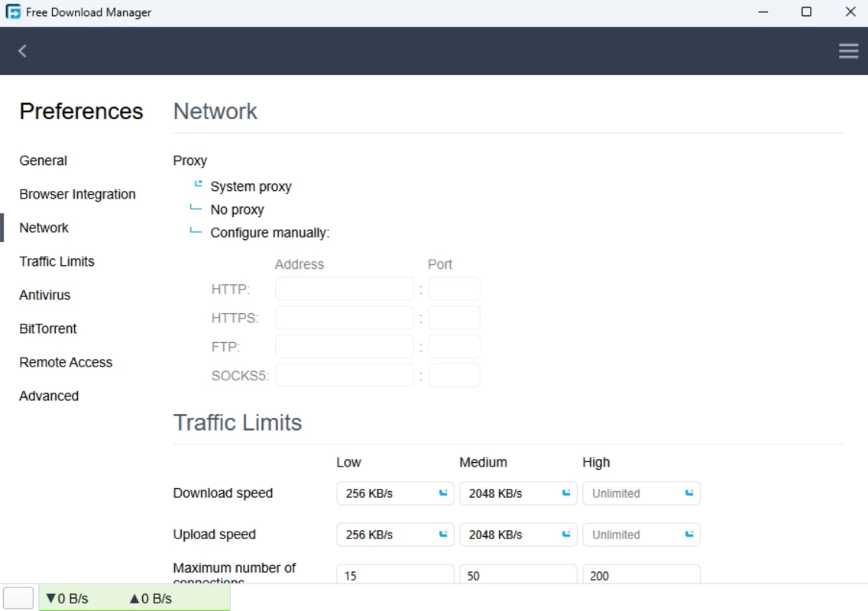Click the back arrow icon

pos(22,51)
